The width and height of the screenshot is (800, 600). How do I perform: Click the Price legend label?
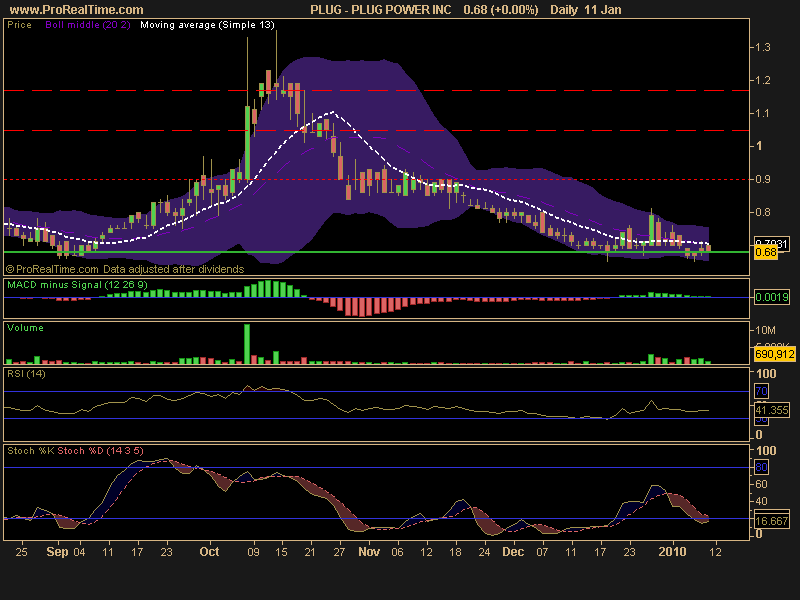[19, 24]
